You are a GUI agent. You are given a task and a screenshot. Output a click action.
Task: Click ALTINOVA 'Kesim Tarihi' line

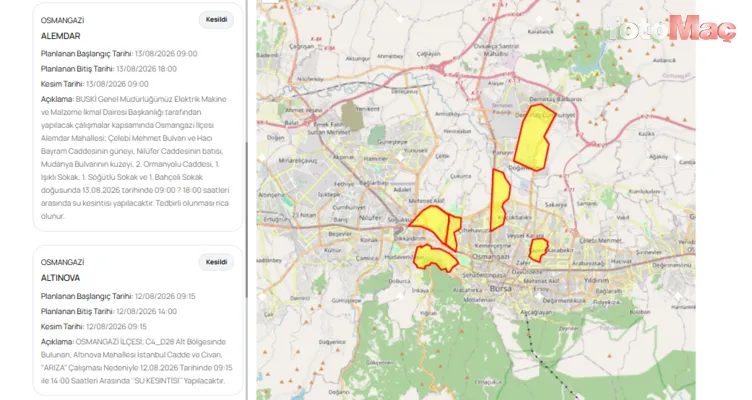click(94, 327)
